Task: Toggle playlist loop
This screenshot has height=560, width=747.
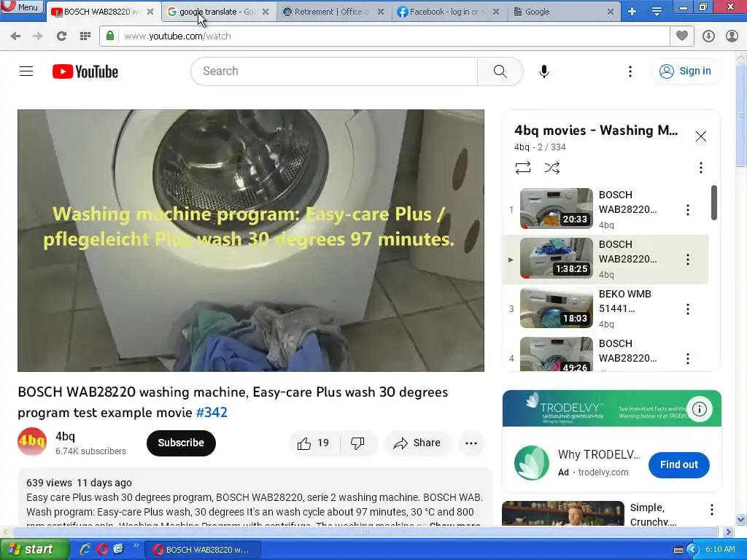Action: click(523, 168)
